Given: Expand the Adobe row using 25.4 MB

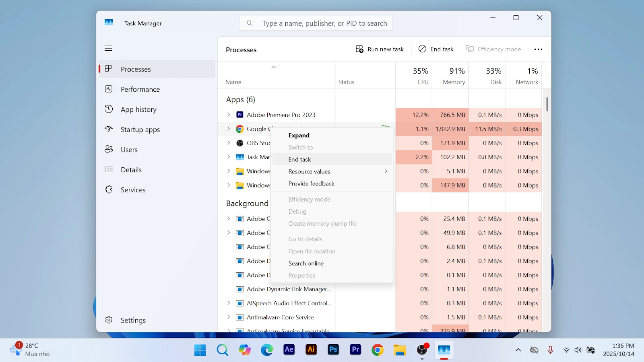Looking at the screenshot, I should (x=229, y=219).
